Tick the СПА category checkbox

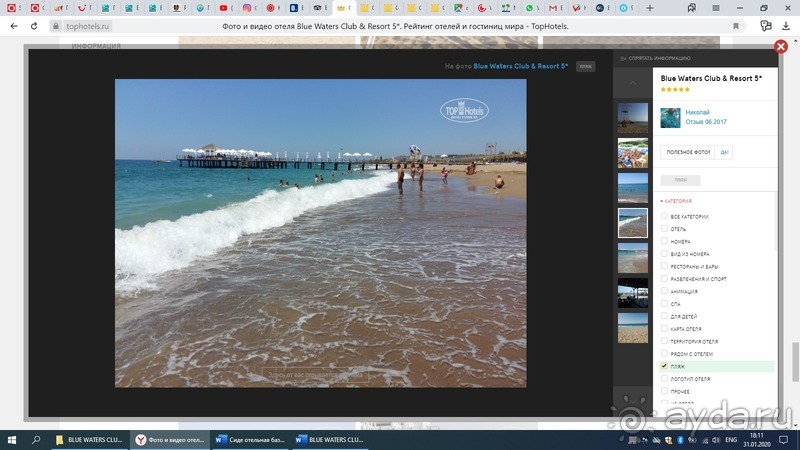tap(664, 304)
